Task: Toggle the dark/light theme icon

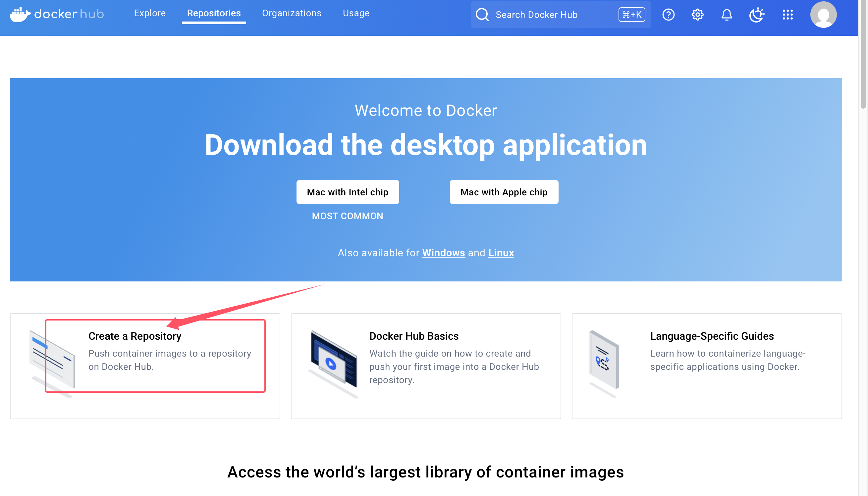Action: point(756,15)
